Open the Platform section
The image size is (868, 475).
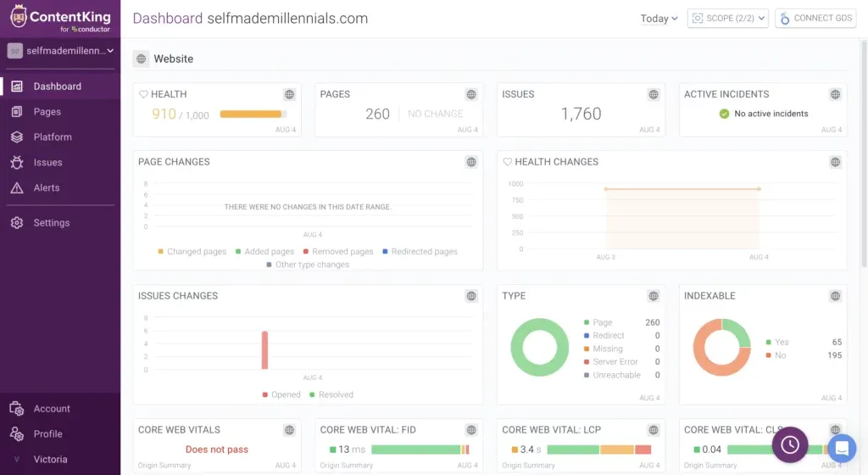[x=60, y=137]
